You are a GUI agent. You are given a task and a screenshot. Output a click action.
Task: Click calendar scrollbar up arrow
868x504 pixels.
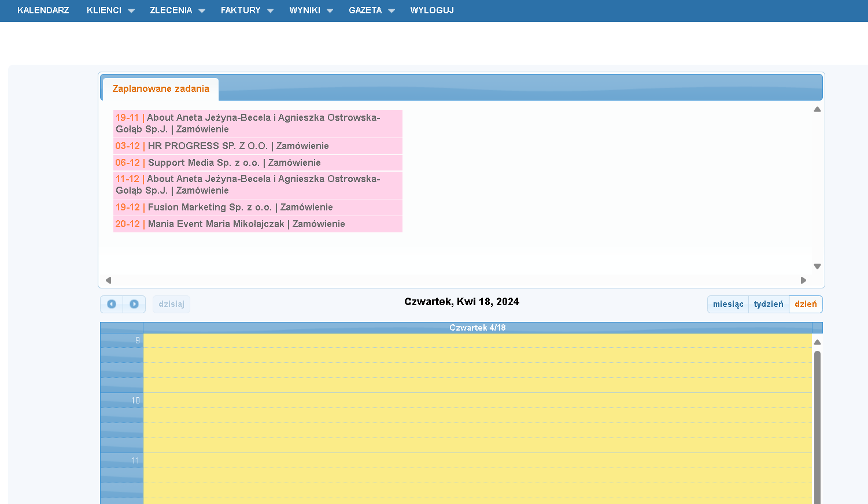[x=817, y=342]
